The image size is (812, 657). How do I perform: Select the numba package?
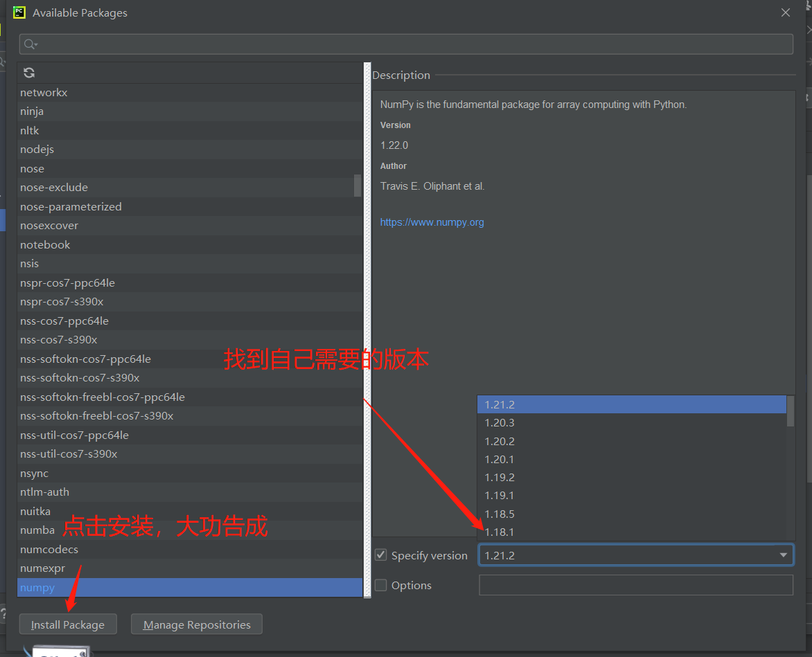[190, 530]
